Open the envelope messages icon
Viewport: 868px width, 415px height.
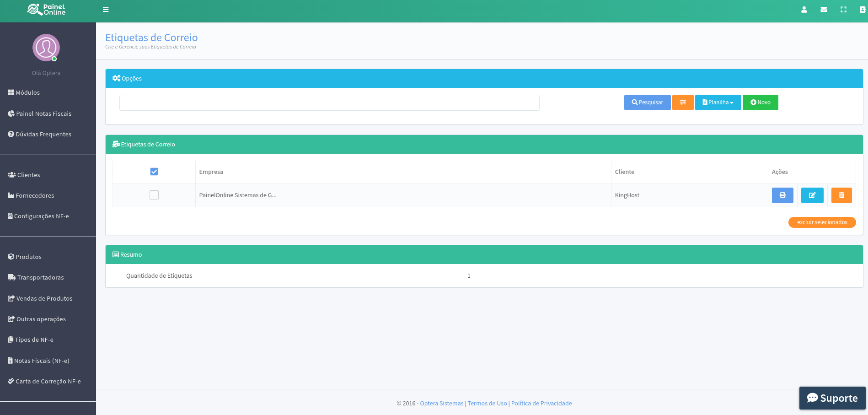[824, 10]
